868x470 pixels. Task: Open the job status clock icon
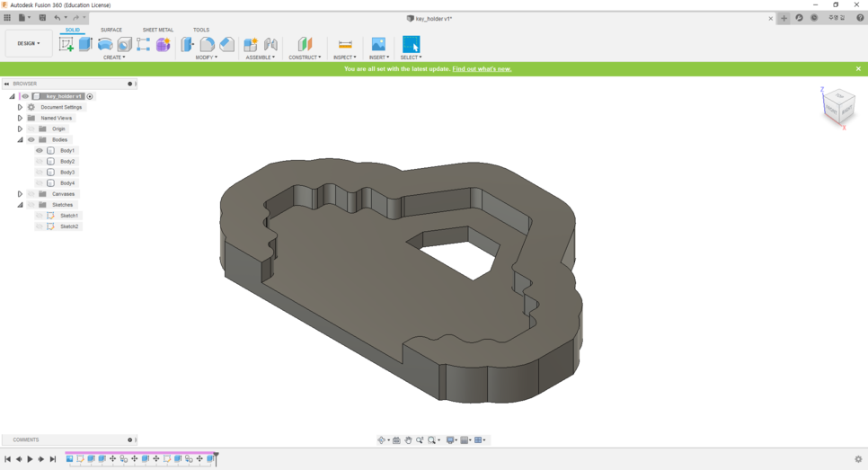[814, 18]
